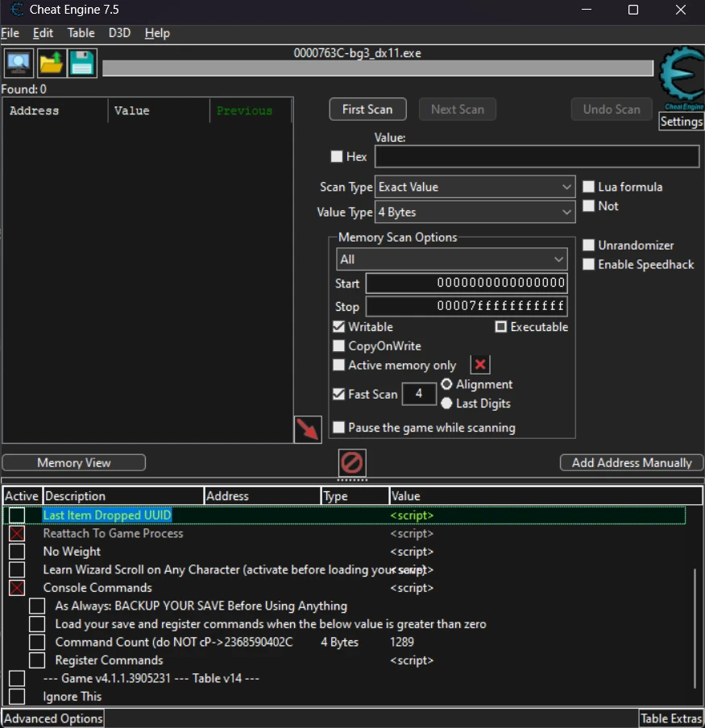Open the Scan Type dropdown
This screenshot has width=705, height=728.
(x=475, y=187)
